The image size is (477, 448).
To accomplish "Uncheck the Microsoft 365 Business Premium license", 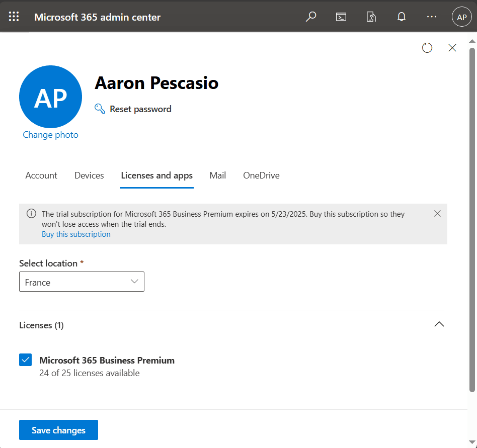I will [26, 360].
